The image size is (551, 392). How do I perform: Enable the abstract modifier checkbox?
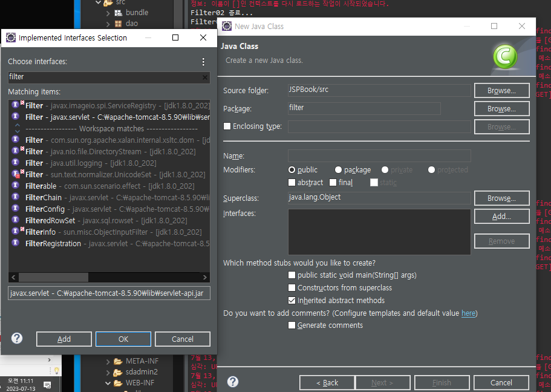tap(292, 183)
